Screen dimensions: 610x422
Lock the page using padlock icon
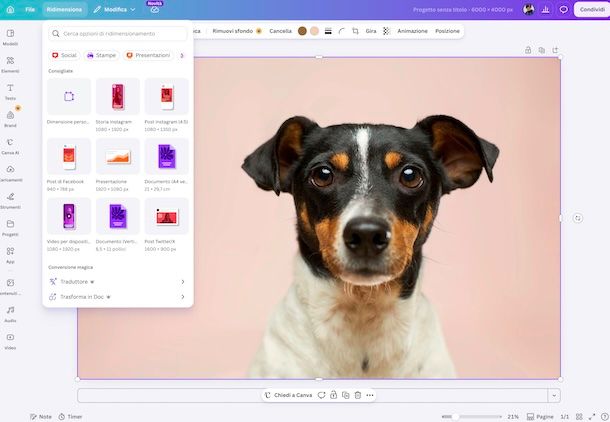pos(528,50)
